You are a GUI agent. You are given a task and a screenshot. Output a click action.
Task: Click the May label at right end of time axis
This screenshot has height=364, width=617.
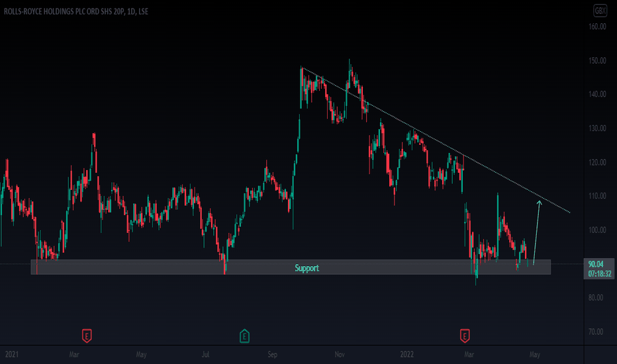pos(535,354)
